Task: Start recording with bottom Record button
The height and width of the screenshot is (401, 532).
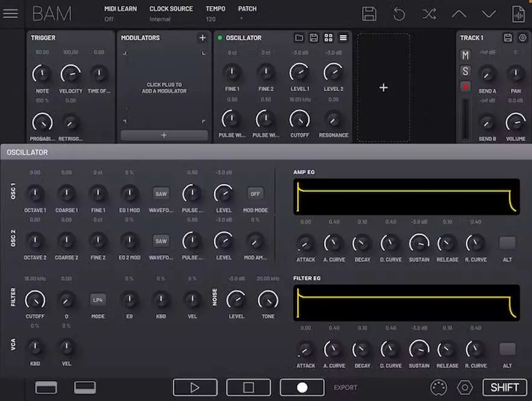Action: [302, 387]
